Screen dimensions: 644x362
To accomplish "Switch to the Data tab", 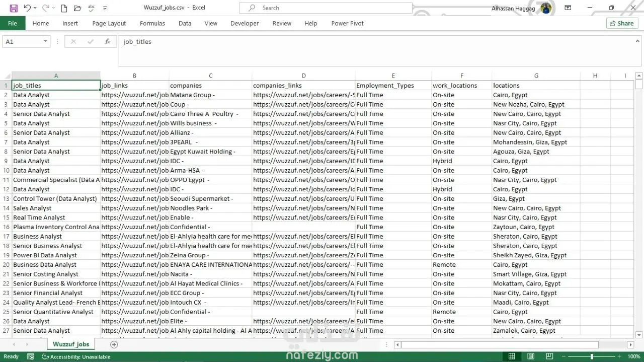I will (x=185, y=23).
